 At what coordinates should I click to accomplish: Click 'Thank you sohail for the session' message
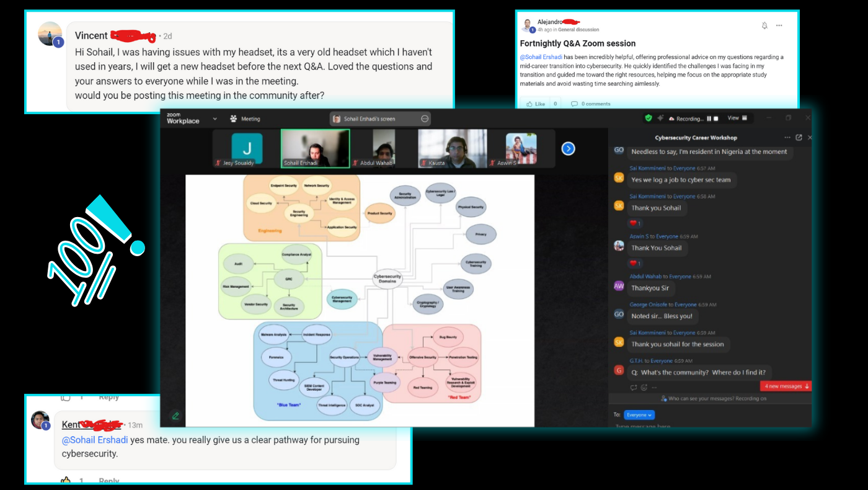click(678, 344)
